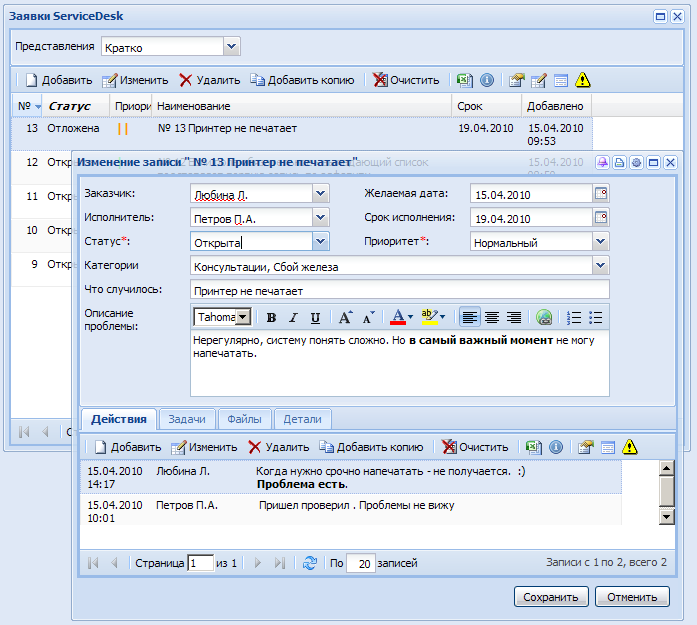Click the Сохранить button

(551, 597)
